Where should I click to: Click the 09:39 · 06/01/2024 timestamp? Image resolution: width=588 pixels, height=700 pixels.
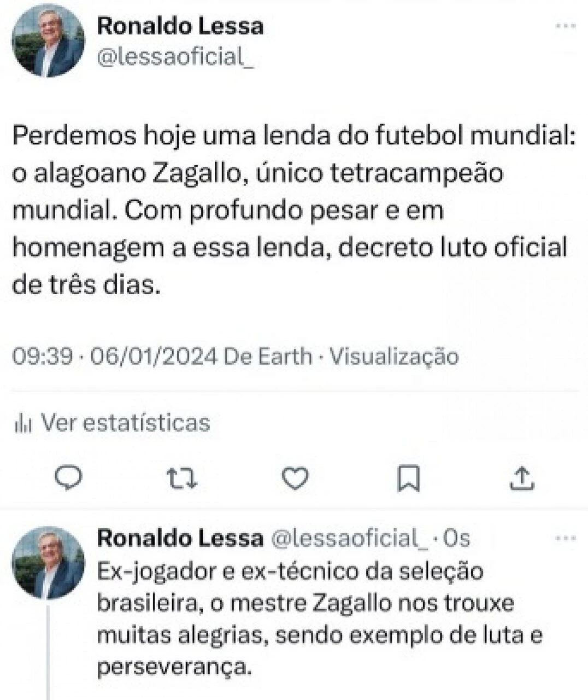pos(115,357)
